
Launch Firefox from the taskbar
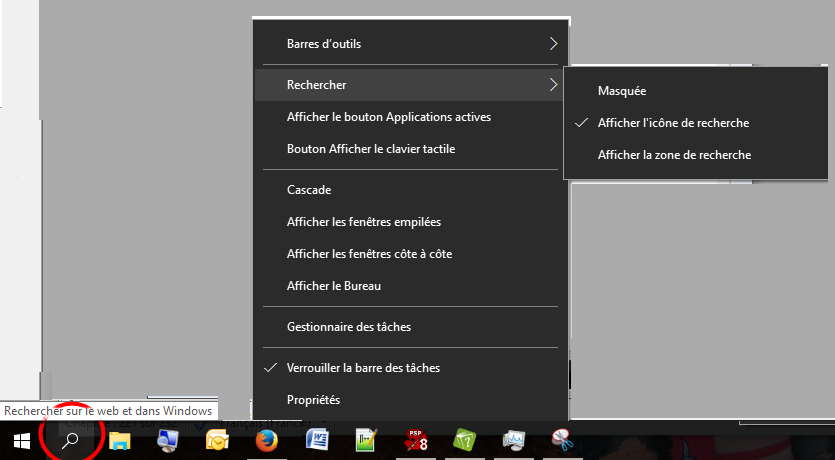266,440
